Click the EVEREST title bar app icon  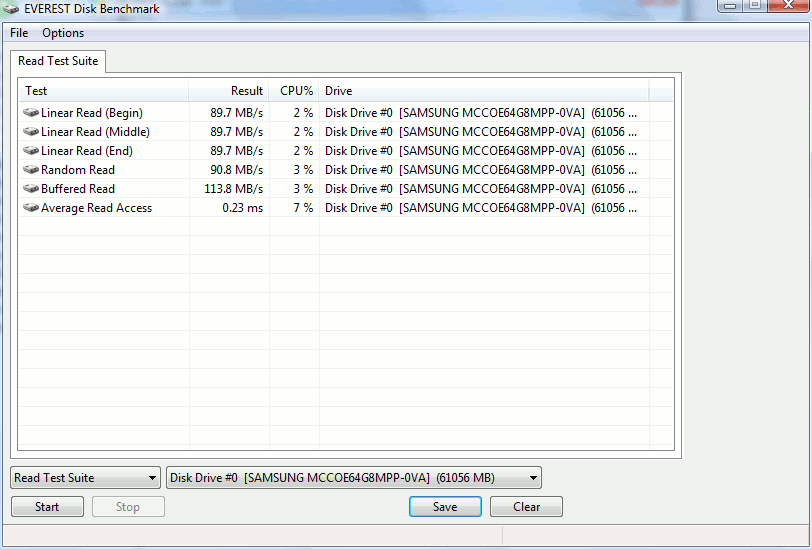(10, 9)
